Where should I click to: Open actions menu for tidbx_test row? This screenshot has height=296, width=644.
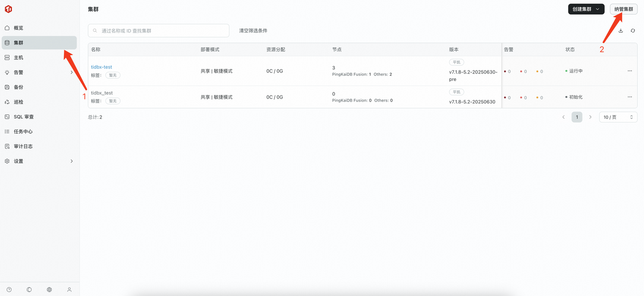click(x=629, y=96)
